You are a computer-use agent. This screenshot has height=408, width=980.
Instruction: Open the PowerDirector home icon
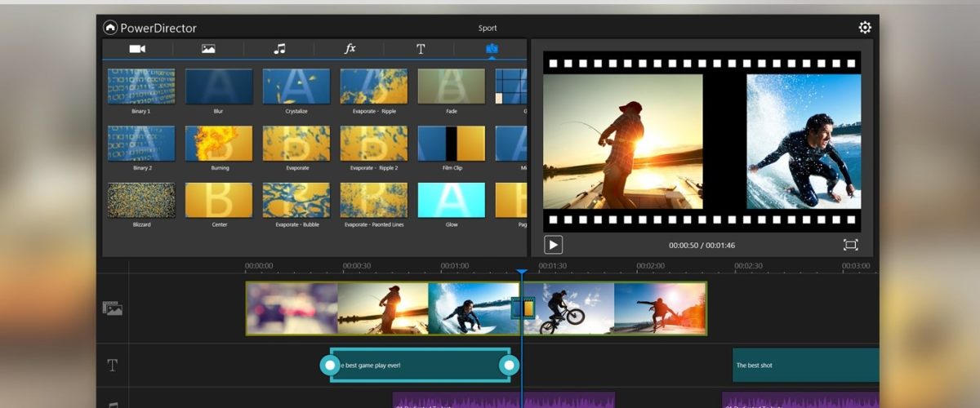pyautogui.click(x=110, y=28)
